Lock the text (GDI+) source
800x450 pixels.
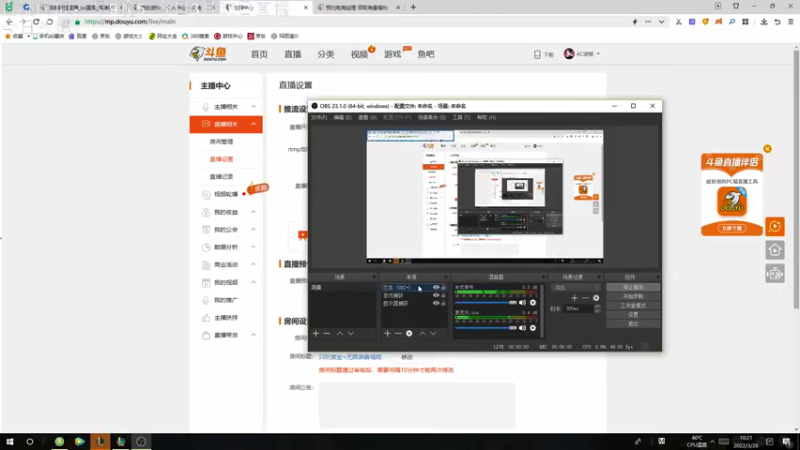pyautogui.click(x=443, y=287)
